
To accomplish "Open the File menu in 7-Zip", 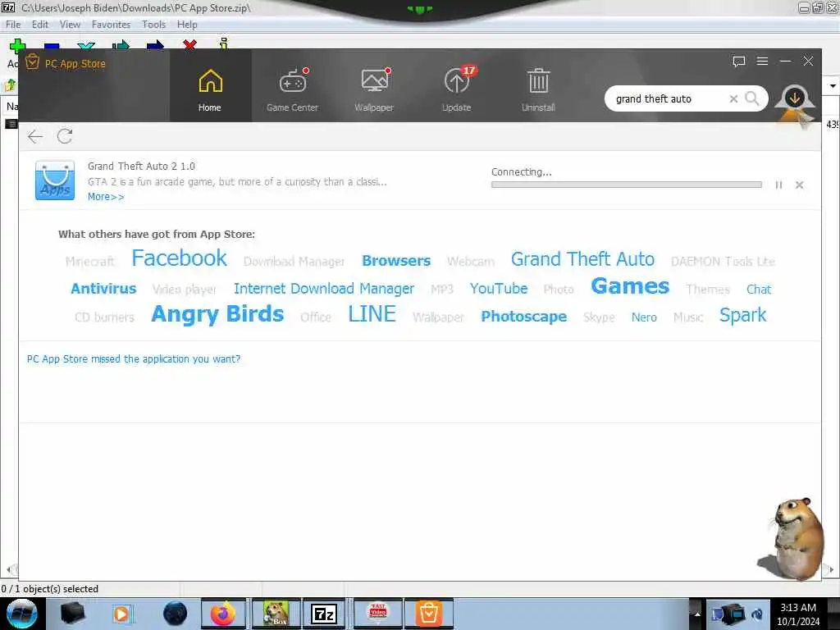I will [13, 25].
